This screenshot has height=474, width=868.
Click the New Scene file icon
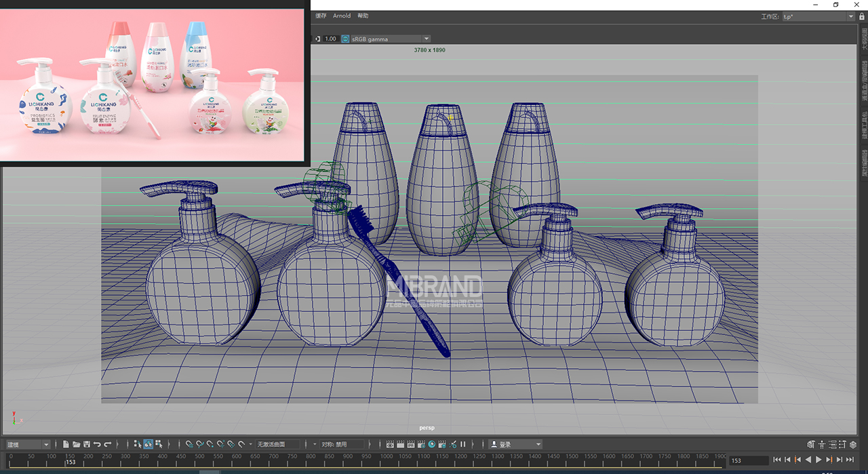66,444
